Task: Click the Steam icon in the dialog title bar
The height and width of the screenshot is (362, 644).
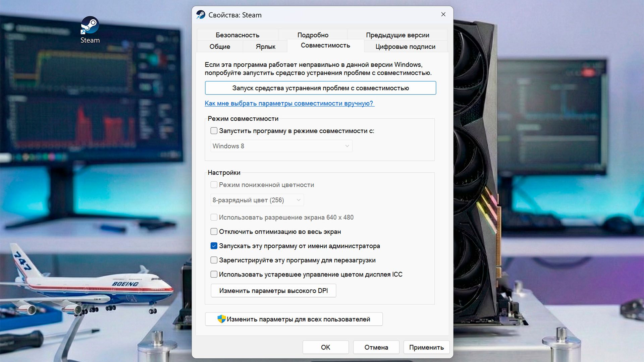Action: coord(201,15)
